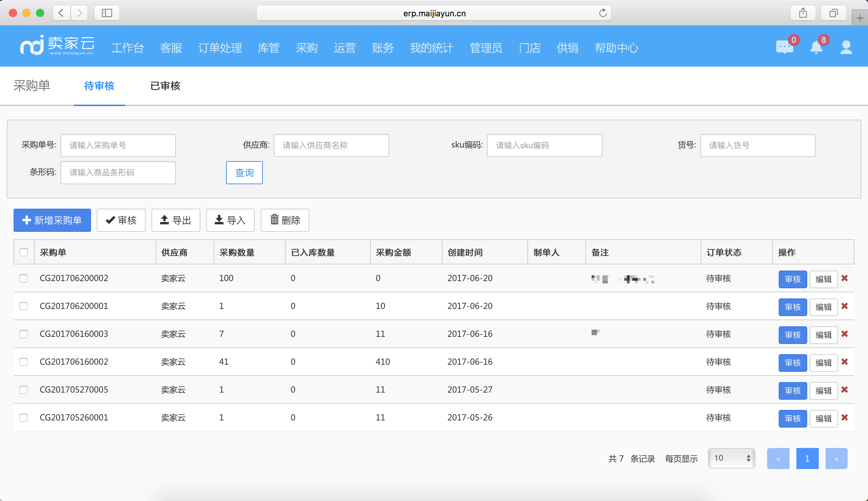The height and width of the screenshot is (501, 868).
Task: Click 审核 for order CG201706160003
Action: [793, 335]
